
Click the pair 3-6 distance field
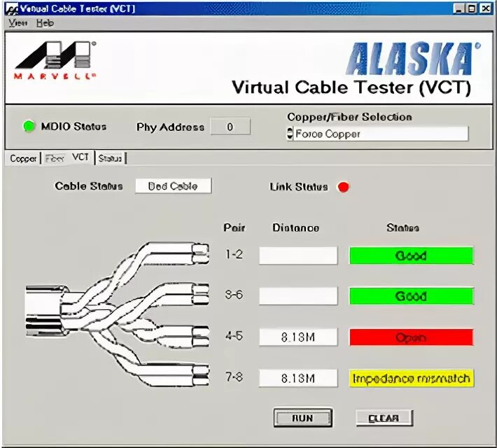(x=298, y=296)
